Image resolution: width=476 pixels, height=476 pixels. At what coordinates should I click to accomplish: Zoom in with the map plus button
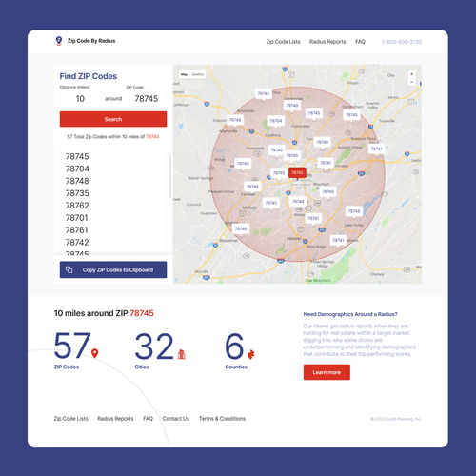coord(411,74)
